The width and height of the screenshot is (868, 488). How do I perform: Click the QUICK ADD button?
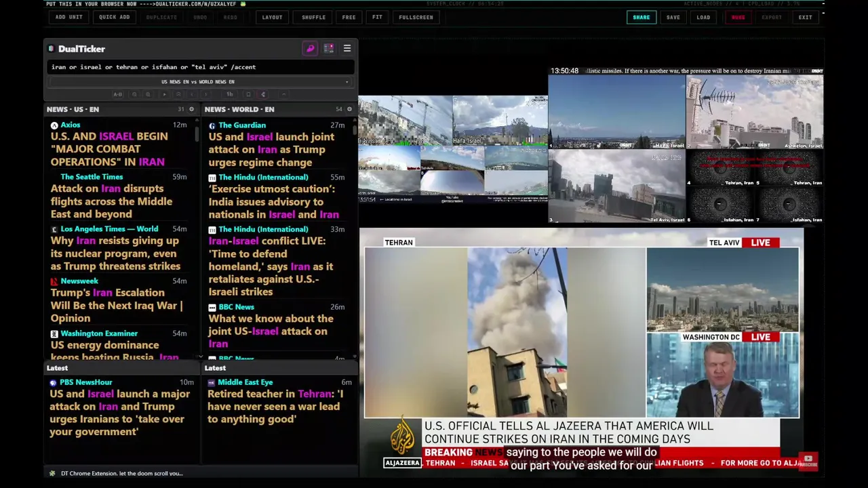tap(115, 17)
